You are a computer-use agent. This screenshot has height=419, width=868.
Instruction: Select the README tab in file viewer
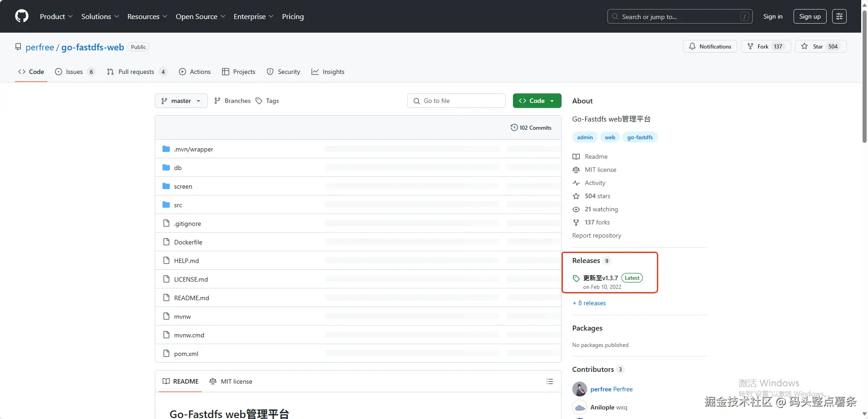pos(181,381)
